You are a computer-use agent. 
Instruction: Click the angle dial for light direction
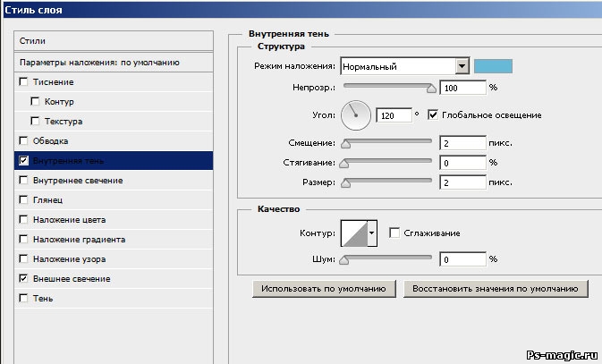(356, 114)
